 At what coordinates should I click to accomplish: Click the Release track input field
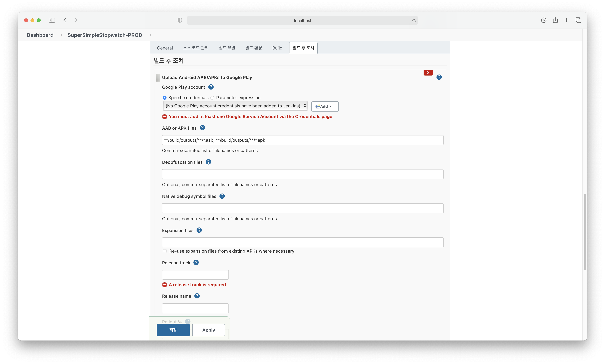(x=195, y=275)
